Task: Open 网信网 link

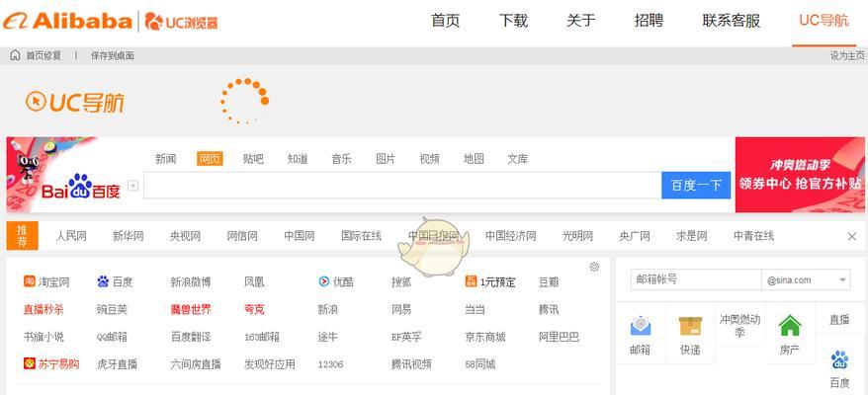Action: (x=242, y=236)
